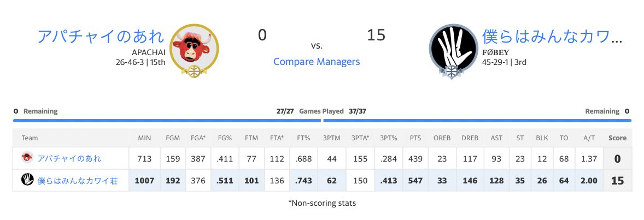Click the right games played progress bar
The width and height of the screenshot is (644, 220).
pos(477,121)
